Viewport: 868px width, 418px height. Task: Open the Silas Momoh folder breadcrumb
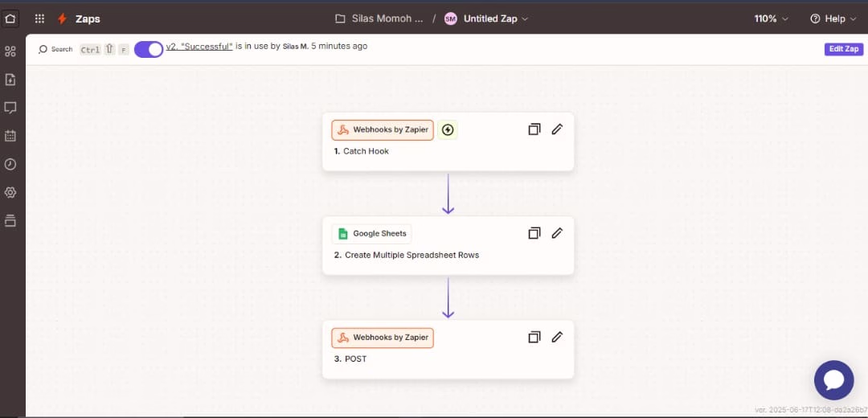coord(379,18)
